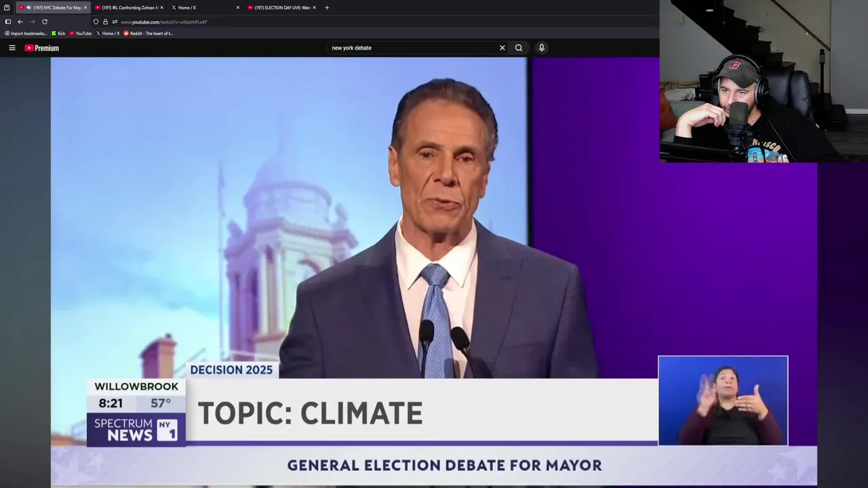
Task: Open the Kick bookmark
Action: (x=58, y=33)
